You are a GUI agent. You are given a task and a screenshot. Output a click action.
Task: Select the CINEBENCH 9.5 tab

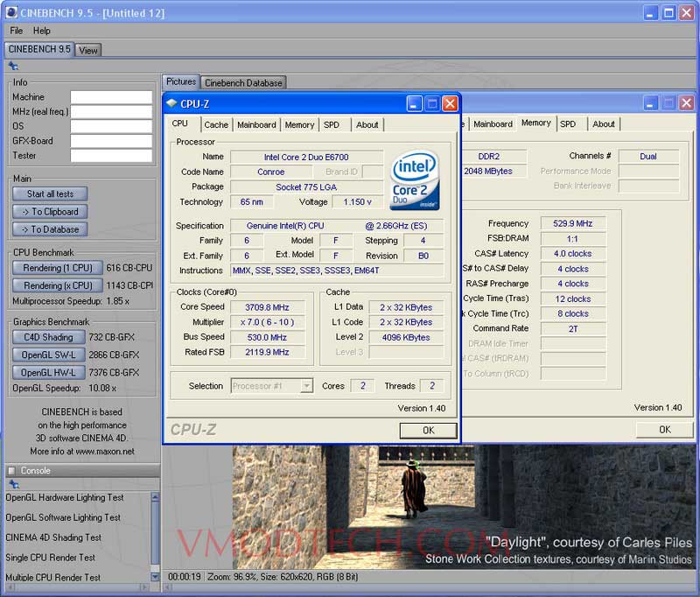pos(39,49)
